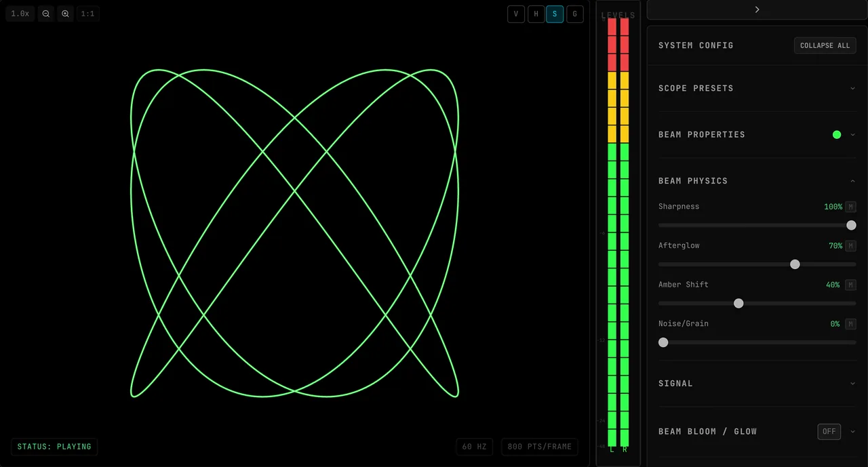Select the V view mode button

[516, 14]
